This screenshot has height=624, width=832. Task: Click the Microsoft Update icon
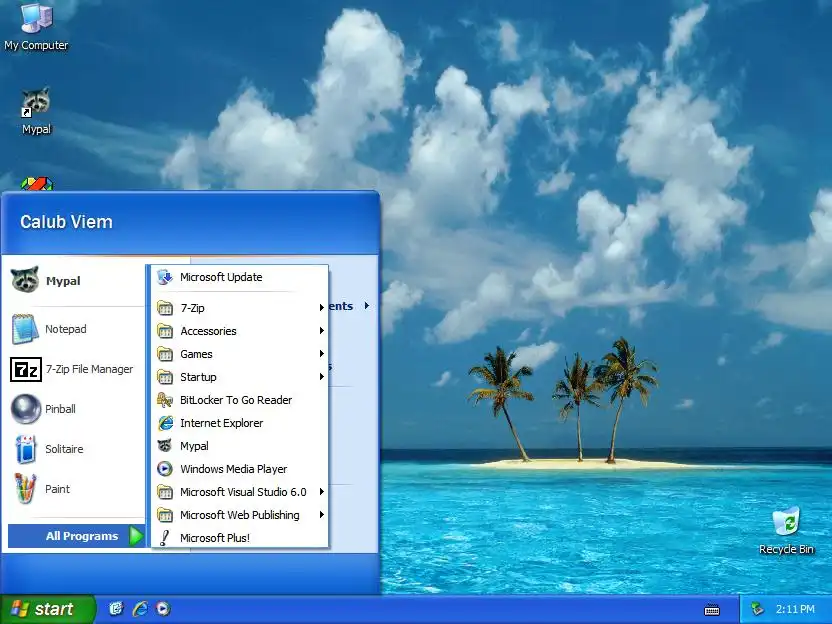(165, 277)
